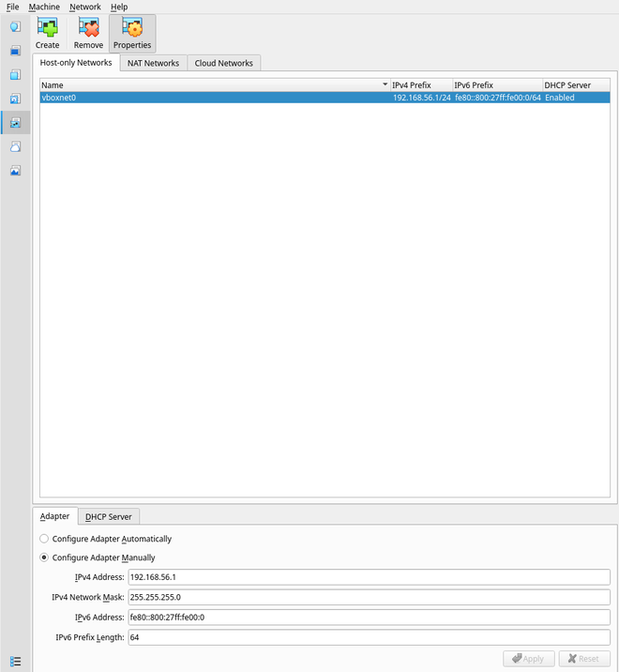This screenshot has width=619, height=672.
Task: Switch to the Adapter tab
Action: click(54, 516)
